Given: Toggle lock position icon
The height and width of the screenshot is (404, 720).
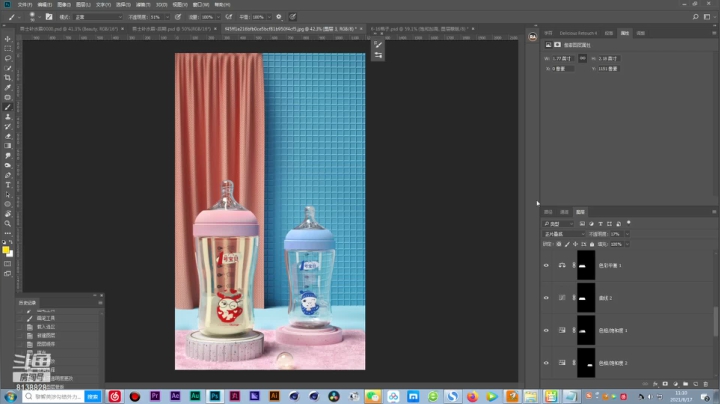Looking at the screenshot, I should (575, 244).
